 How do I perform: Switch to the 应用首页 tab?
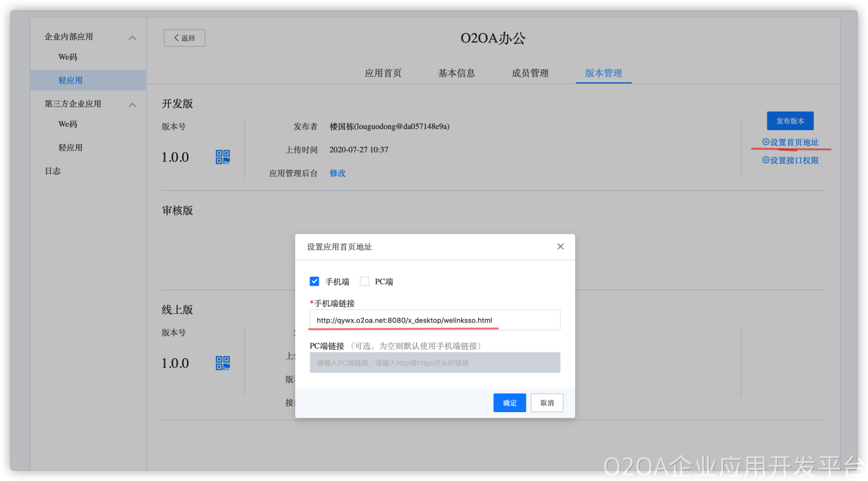click(x=383, y=73)
